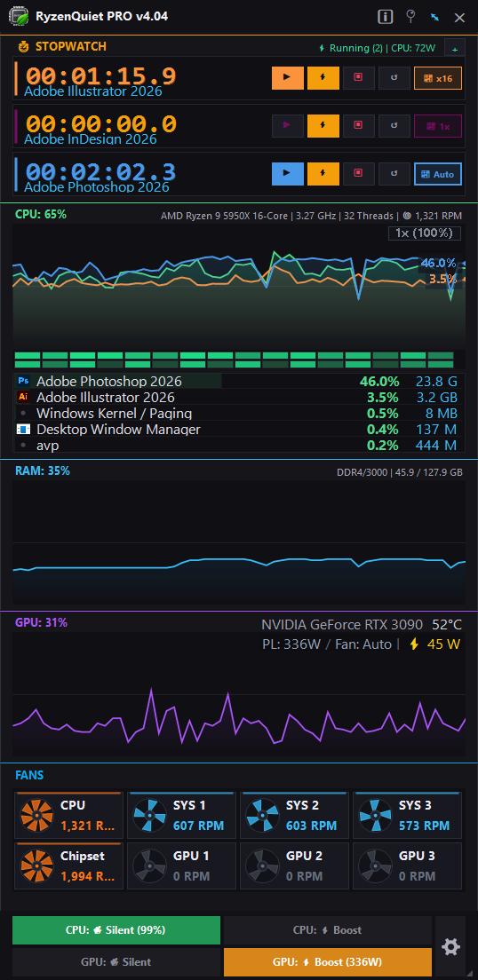
Task: Open the SYS 2 fan card
Action: [x=295, y=815]
